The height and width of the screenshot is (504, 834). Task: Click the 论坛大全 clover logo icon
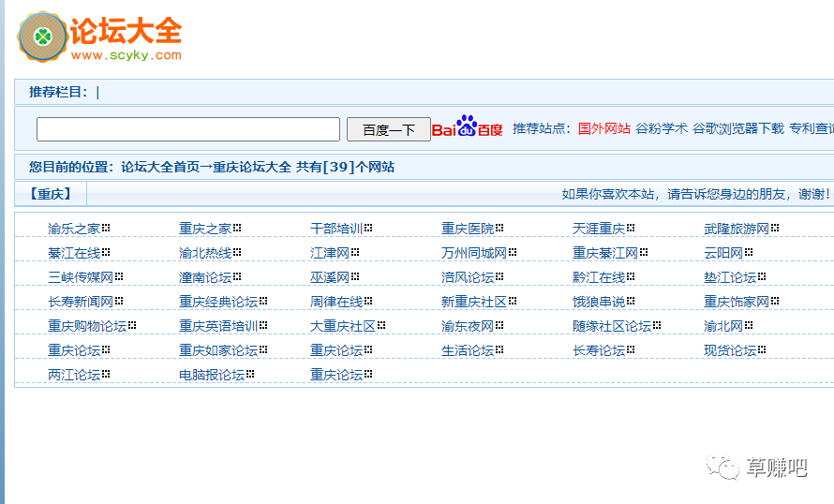[x=42, y=37]
